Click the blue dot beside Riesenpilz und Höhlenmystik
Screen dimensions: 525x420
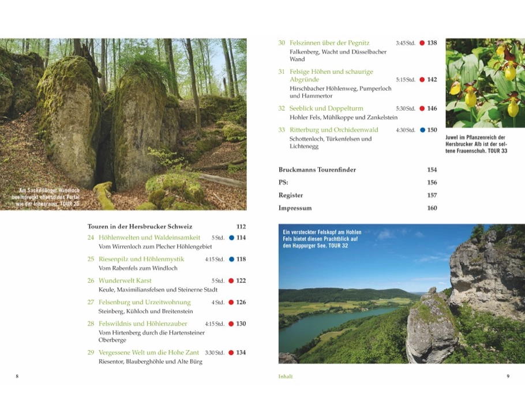click(231, 260)
